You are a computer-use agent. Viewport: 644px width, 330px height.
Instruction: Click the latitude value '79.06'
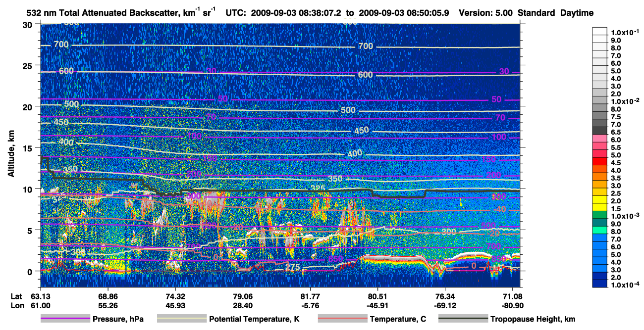(243, 296)
